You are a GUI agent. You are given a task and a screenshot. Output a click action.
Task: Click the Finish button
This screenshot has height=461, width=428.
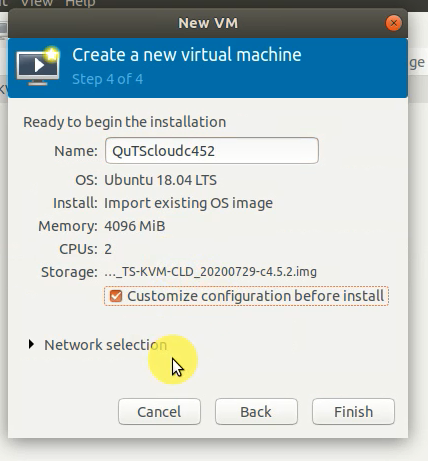[x=353, y=412]
